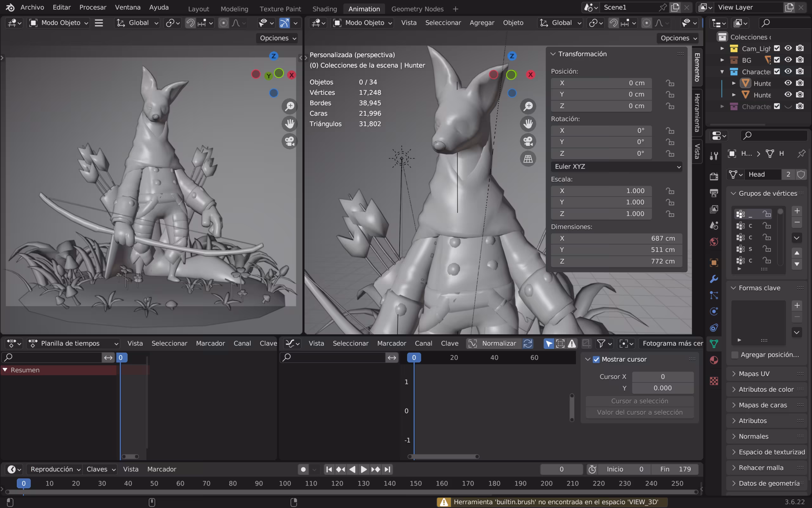Image resolution: width=812 pixels, height=508 pixels.
Task: Open the Modo Objeto dropdown in right viewport
Action: tap(362, 23)
